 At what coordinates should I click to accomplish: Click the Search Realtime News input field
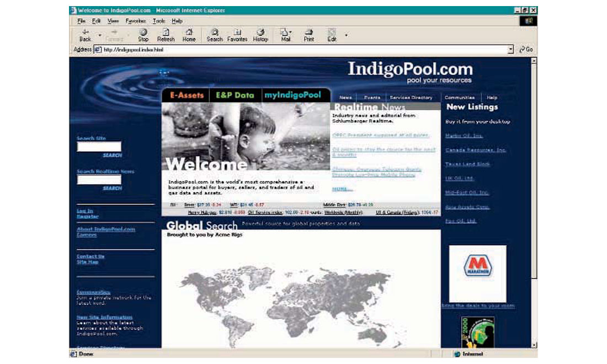(x=99, y=179)
